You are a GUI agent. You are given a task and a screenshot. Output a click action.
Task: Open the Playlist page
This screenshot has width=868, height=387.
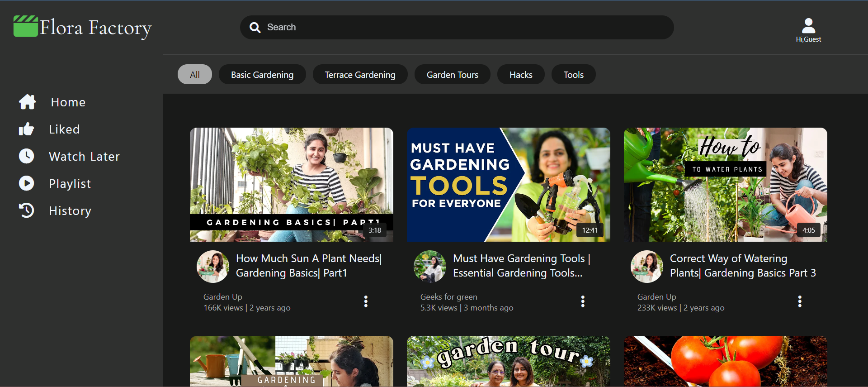(x=70, y=184)
